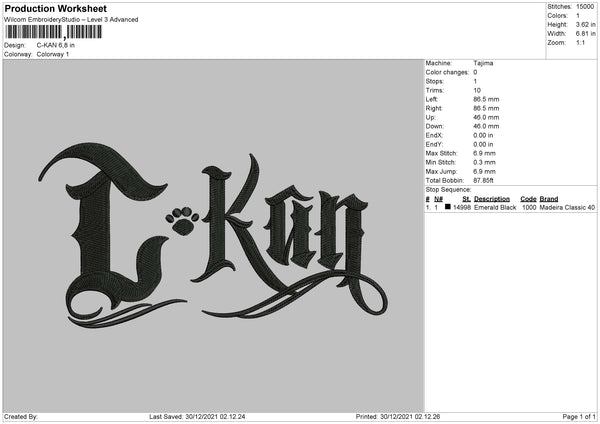Click the 'Last Saved: 30/12/2021' timestamp
The image size is (600, 424).
coord(197,417)
